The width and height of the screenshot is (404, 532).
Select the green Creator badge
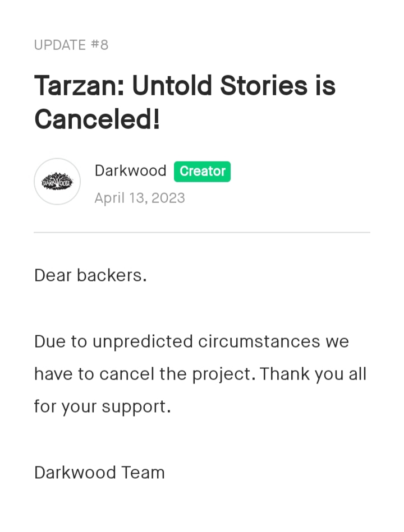pos(203,172)
